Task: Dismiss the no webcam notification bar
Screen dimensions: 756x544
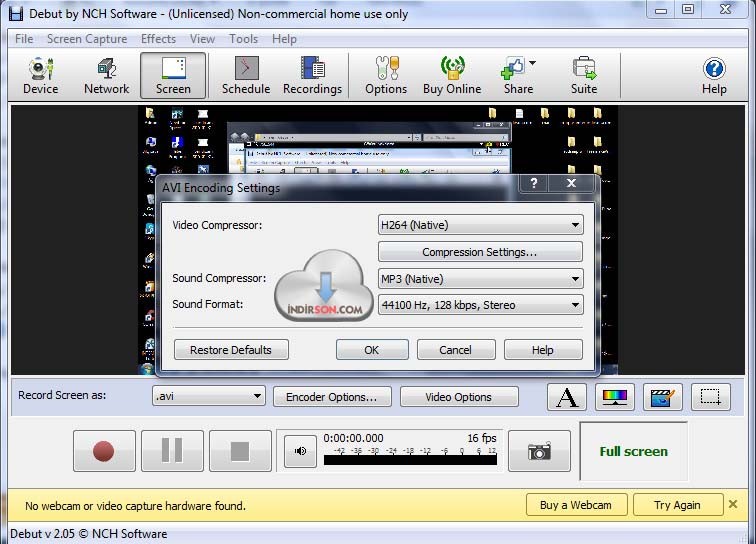Action: 733,504
